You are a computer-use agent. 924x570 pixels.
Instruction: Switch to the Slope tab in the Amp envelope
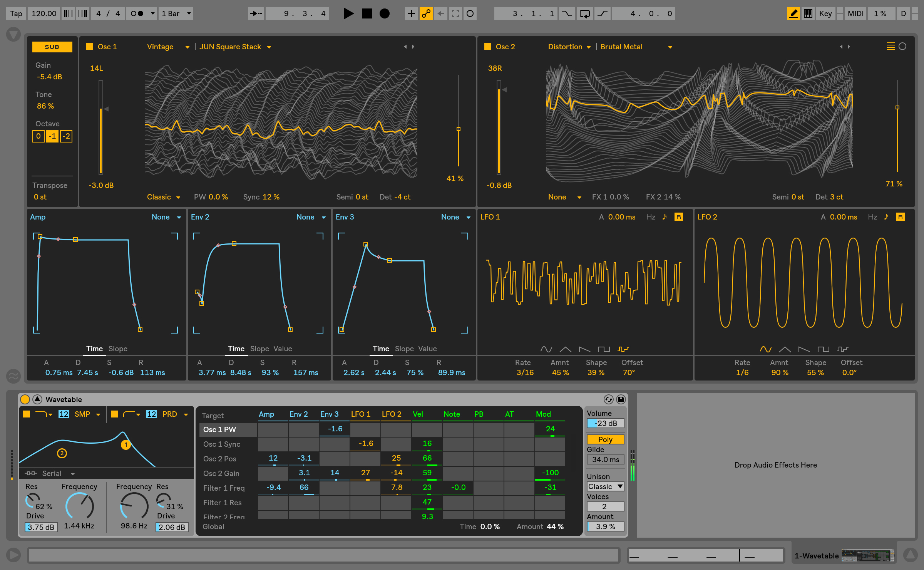[118, 349]
